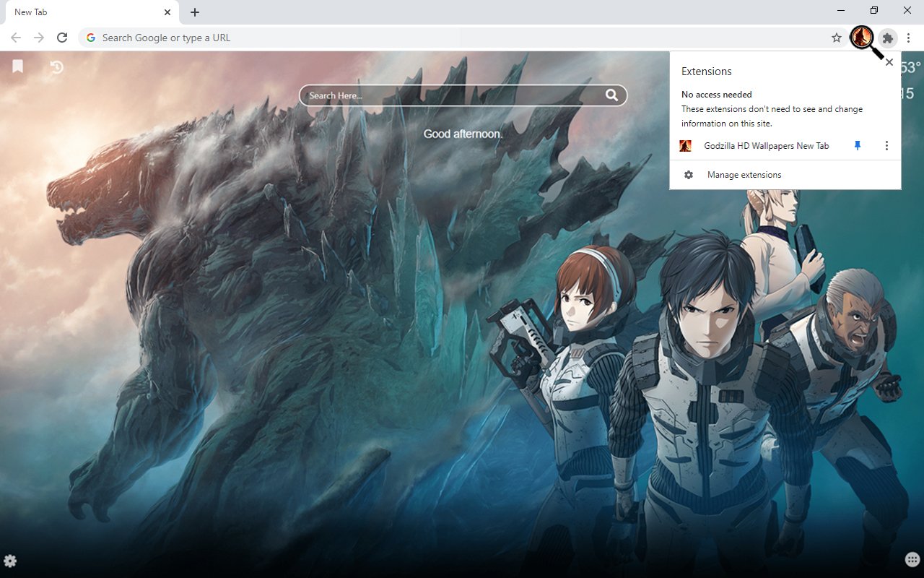Bookmark this tab with the star icon
This screenshot has width=924, height=578.
(837, 38)
